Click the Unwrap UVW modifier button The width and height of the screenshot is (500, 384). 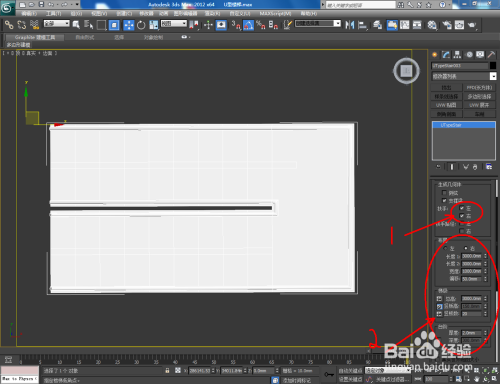pyautogui.click(x=479, y=105)
